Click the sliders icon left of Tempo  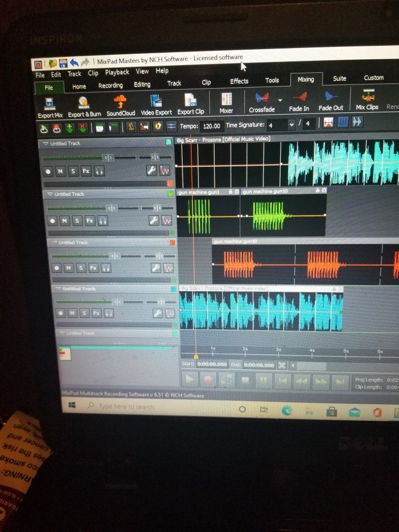click(172, 126)
